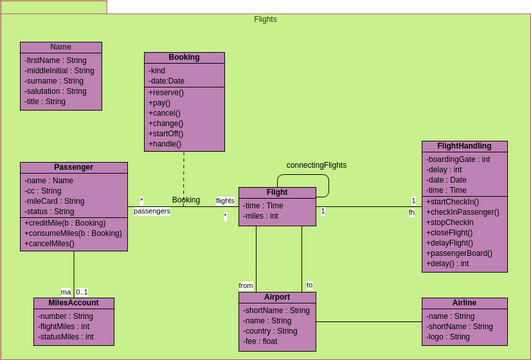
Task: Click the 'from' association end label
Action: (x=246, y=285)
